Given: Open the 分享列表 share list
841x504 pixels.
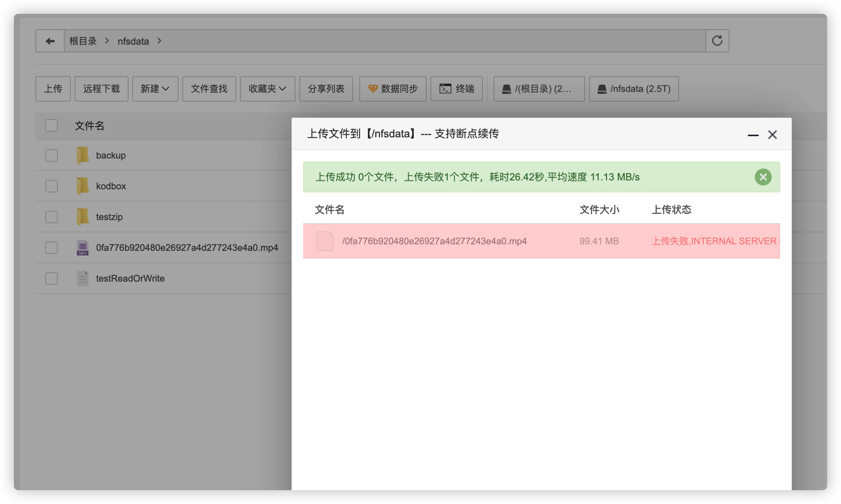Looking at the screenshot, I should pyautogui.click(x=326, y=89).
